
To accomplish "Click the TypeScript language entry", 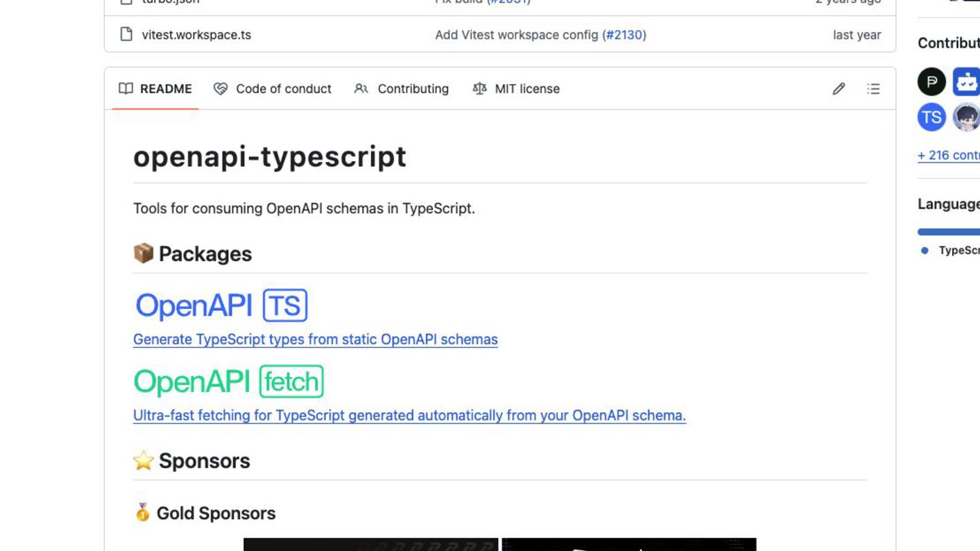I will [x=950, y=250].
